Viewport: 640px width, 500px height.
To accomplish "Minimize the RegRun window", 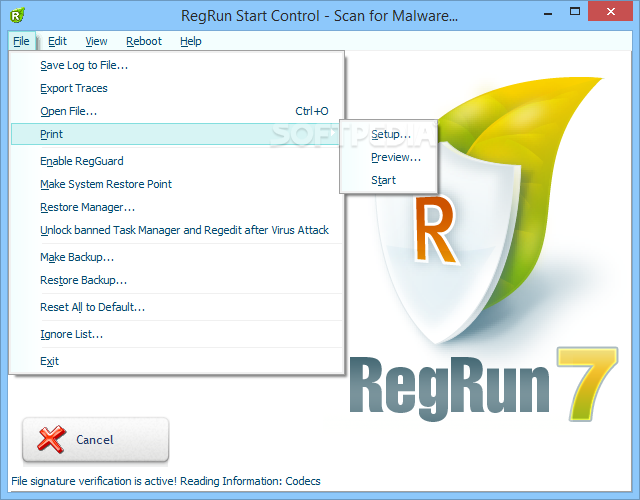I will 548,13.
